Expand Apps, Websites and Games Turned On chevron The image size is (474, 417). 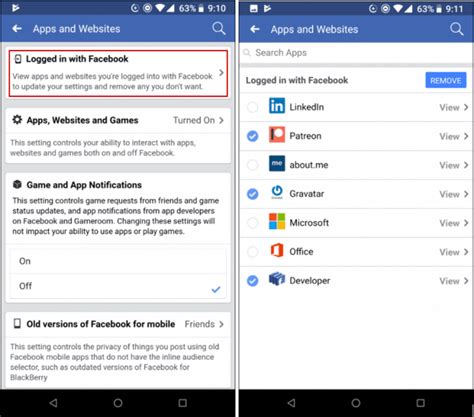221,120
